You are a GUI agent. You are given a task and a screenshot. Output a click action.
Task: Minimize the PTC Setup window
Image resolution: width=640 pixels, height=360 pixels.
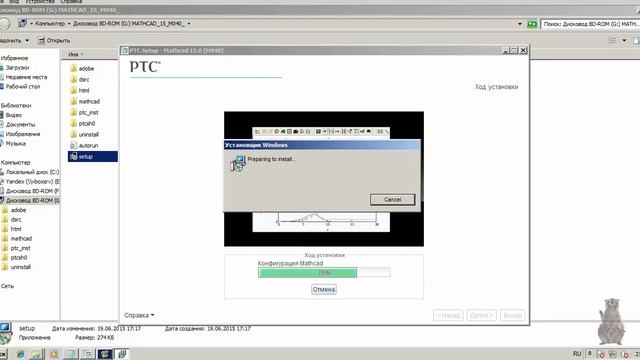pyautogui.click(x=505, y=50)
